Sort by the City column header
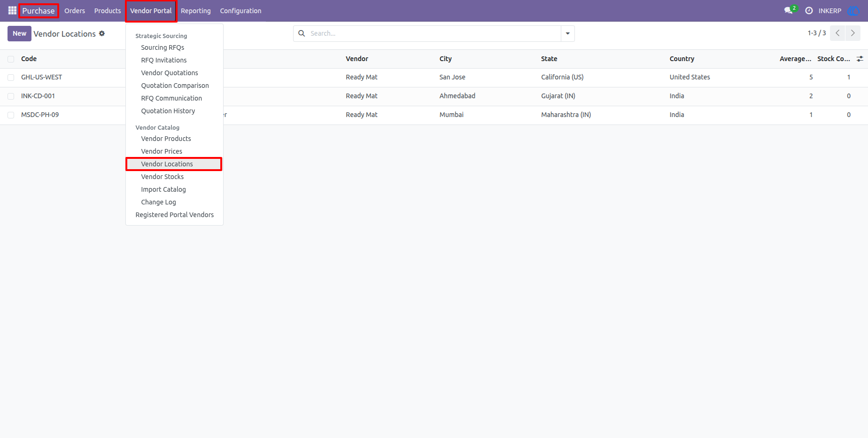Image resolution: width=868 pixels, height=438 pixels. [x=446, y=59]
